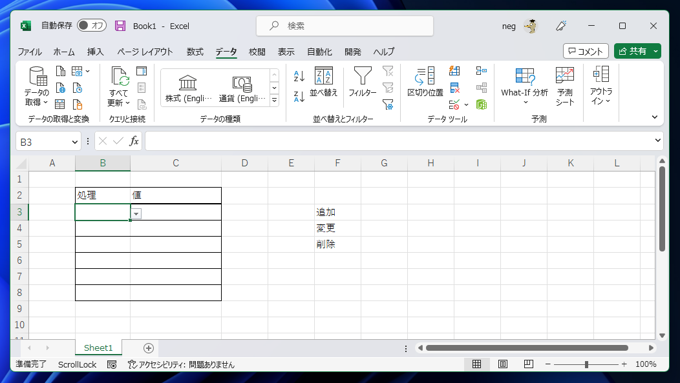Select the 通貨 (Currencies) data type
The width and height of the screenshot is (680, 383).
242,88
